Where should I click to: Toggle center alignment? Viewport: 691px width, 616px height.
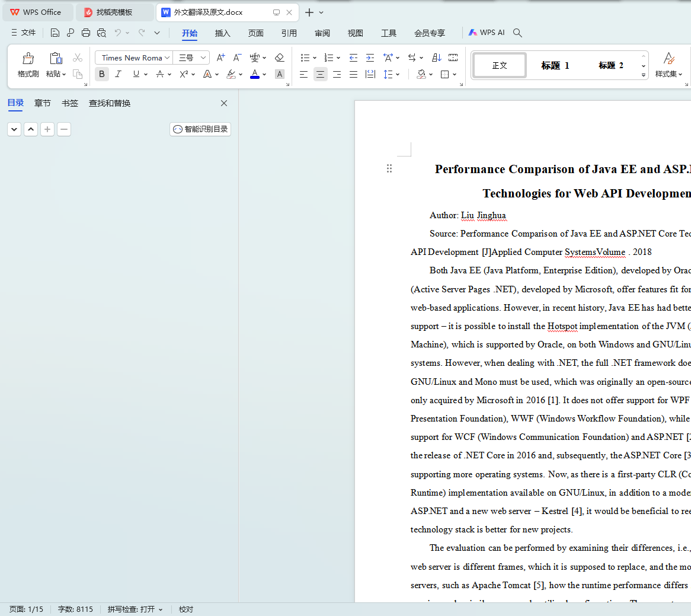click(x=321, y=74)
